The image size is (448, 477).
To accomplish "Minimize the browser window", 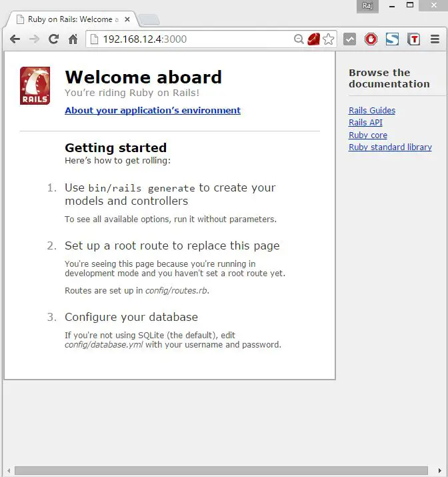I will pyautogui.click(x=392, y=6).
